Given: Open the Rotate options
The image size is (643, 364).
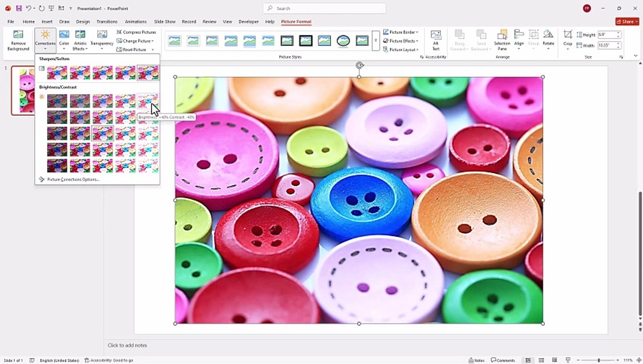Looking at the screenshot, I should click(x=548, y=40).
